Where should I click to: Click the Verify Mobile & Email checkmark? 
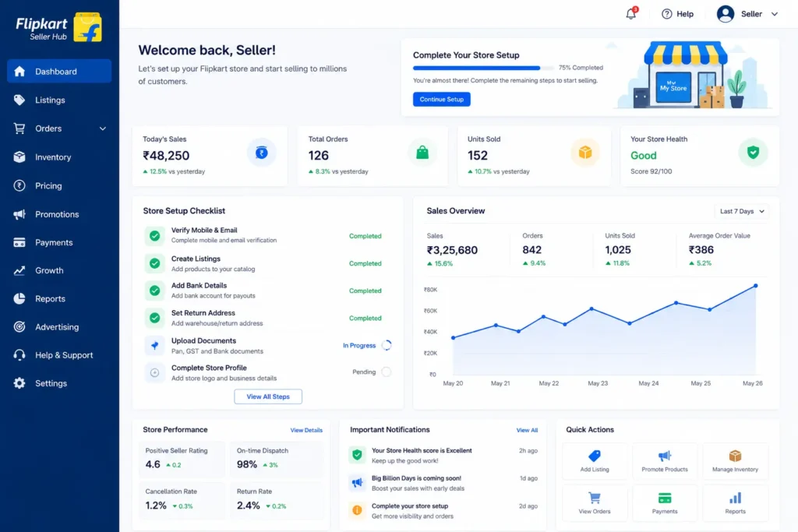[155, 236]
